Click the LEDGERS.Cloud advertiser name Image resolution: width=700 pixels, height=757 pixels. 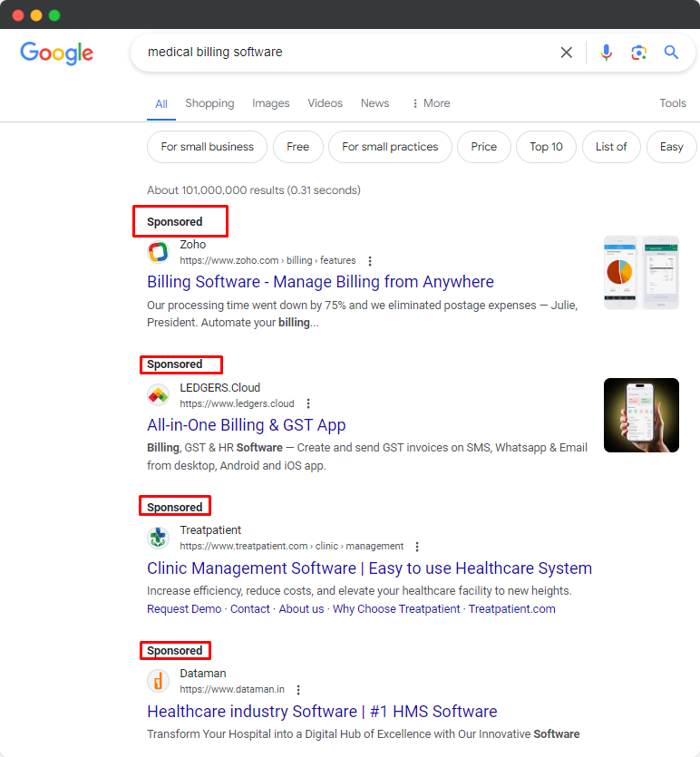[220, 388]
